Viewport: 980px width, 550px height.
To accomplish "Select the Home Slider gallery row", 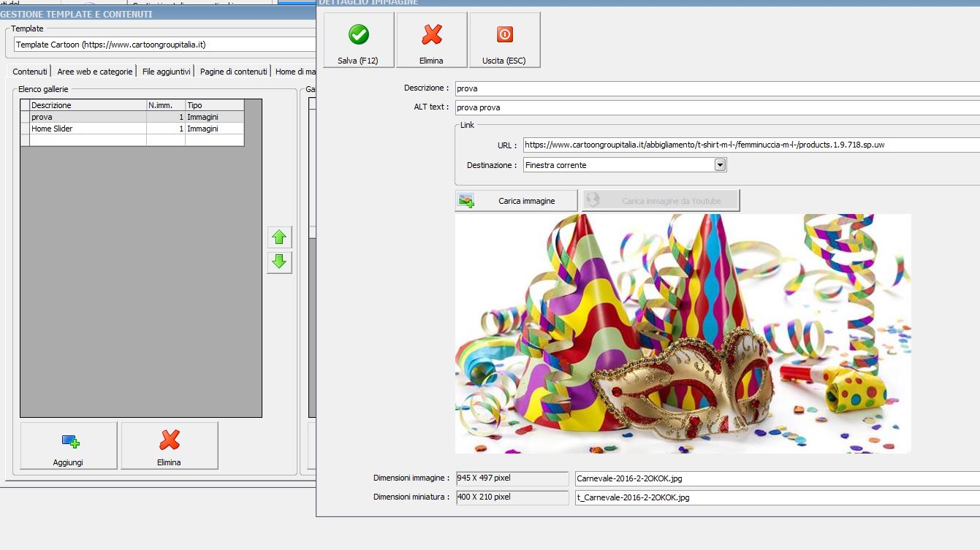I will tap(132, 129).
